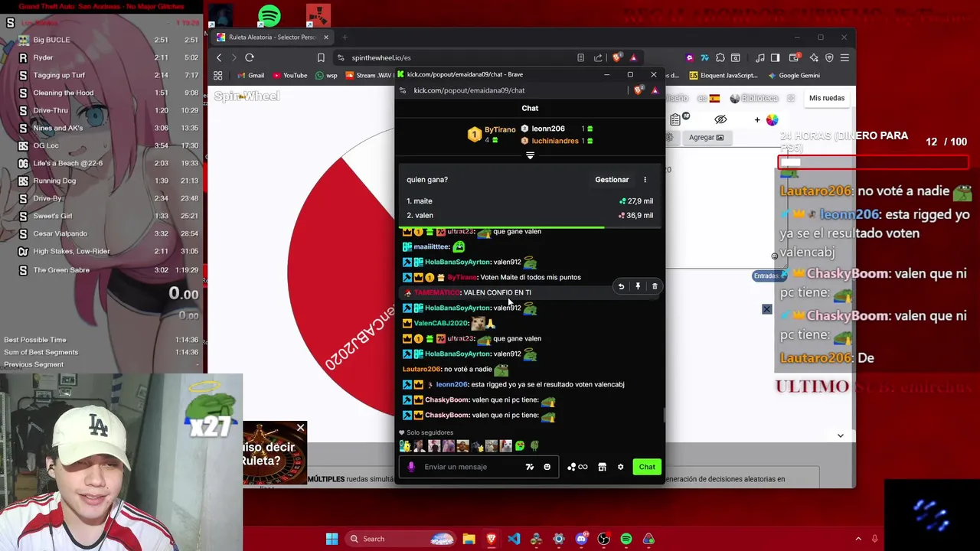Open chat settings gear icon
Screen dimensions: 980x551
tap(620, 467)
